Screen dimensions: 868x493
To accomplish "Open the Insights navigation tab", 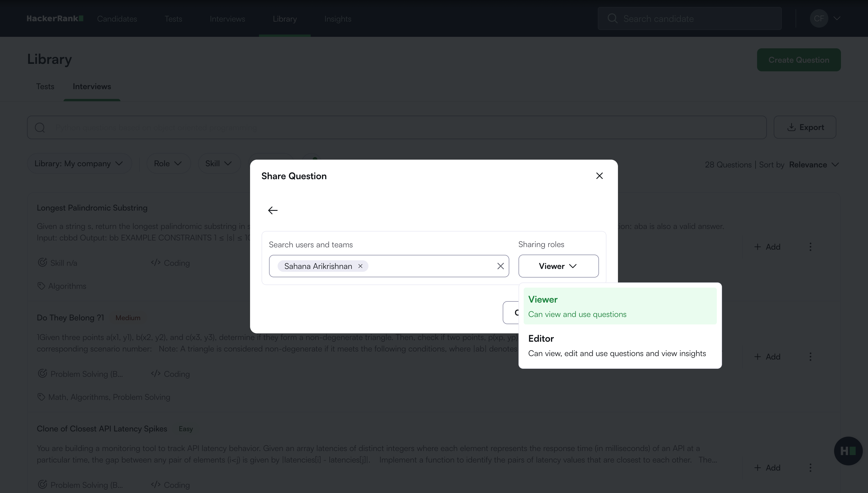I will [337, 19].
